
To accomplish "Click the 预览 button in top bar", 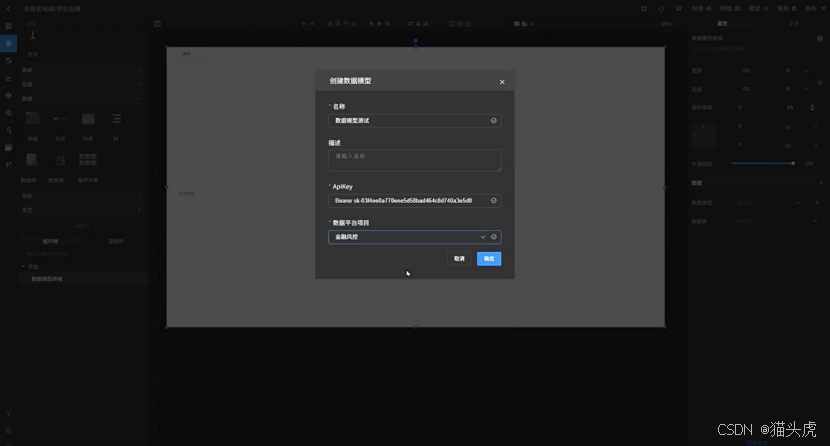I will click(x=758, y=8).
